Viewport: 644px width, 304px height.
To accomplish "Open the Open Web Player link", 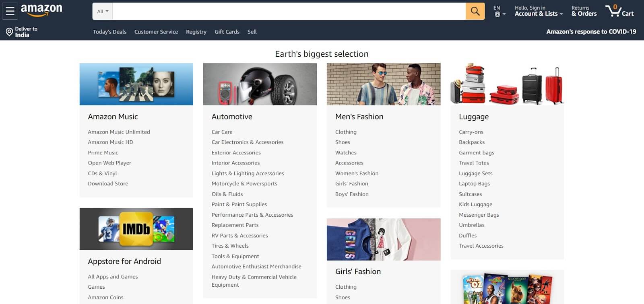I will [109, 163].
